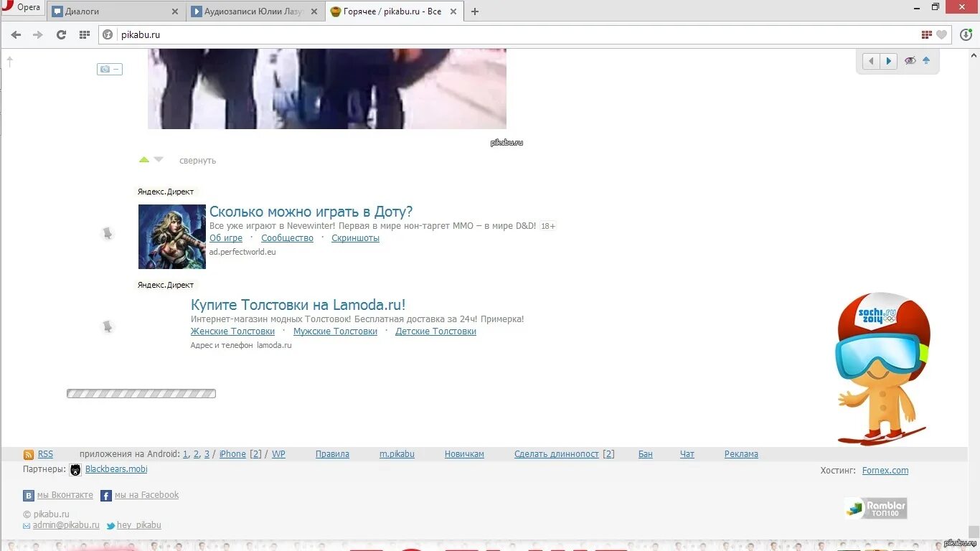Click the scroll-up arrow at left margin
980x551 pixels.
click(x=10, y=62)
